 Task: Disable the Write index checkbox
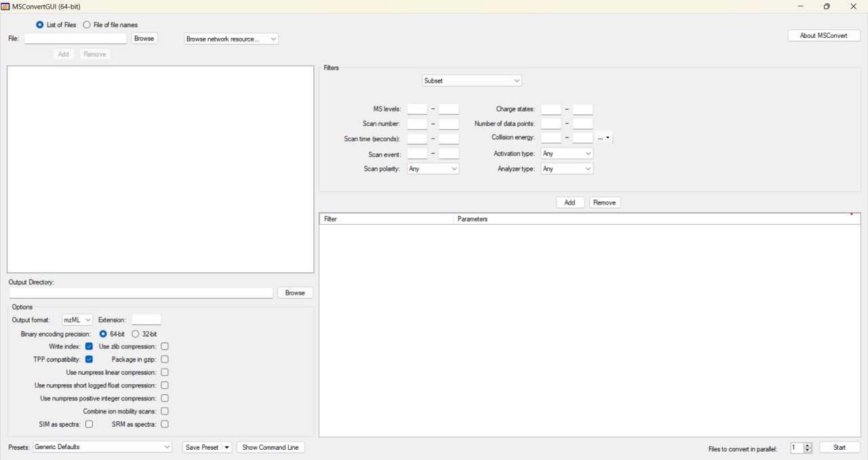[x=89, y=346]
